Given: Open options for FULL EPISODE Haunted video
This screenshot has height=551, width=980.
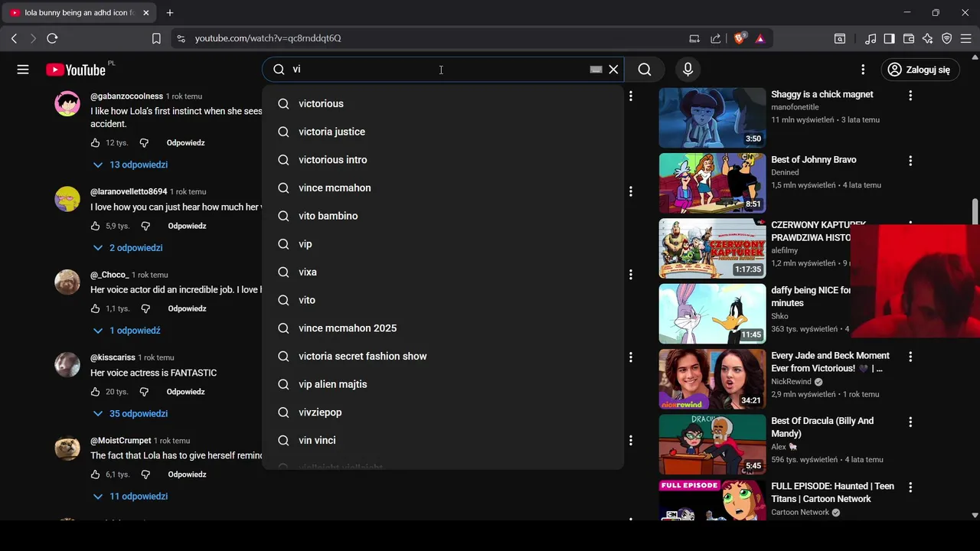Looking at the screenshot, I should click(x=910, y=487).
